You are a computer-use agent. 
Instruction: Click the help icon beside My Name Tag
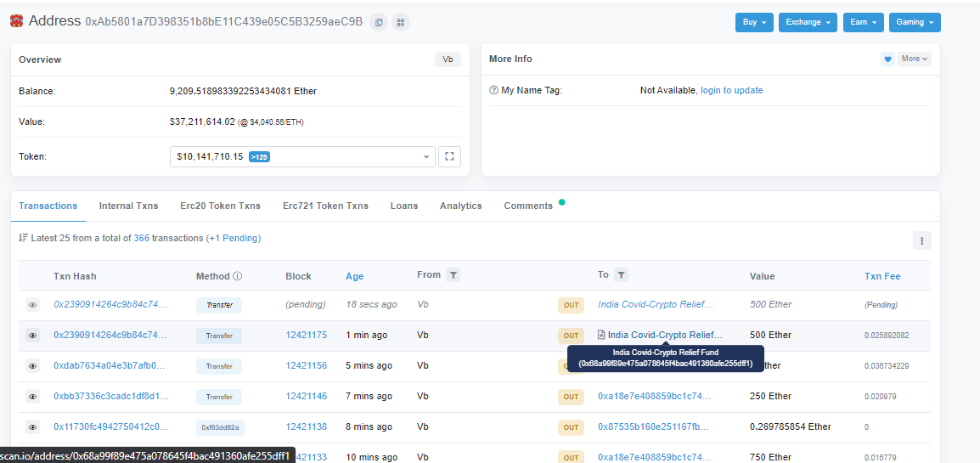[493, 91]
